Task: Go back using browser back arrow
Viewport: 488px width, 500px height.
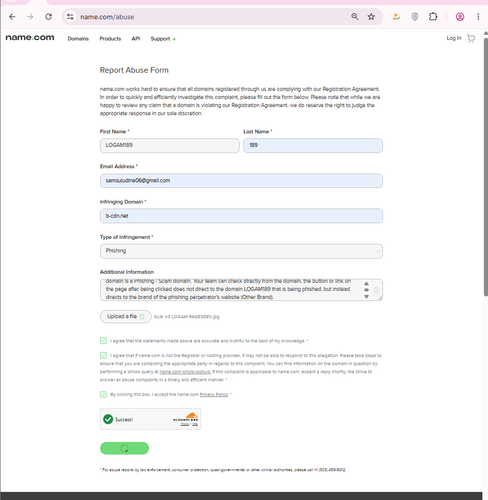Action: [x=12, y=17]
